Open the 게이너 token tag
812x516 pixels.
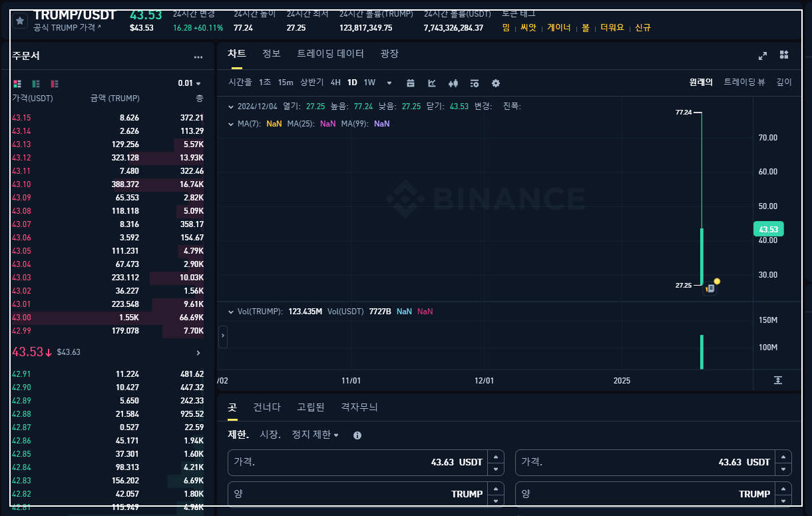(x=559, y=28)
